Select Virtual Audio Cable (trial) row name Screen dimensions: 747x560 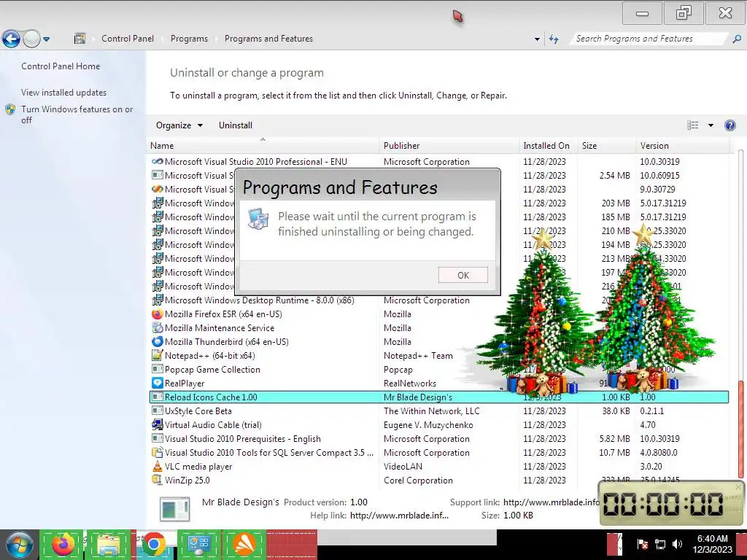coord(213,425)
